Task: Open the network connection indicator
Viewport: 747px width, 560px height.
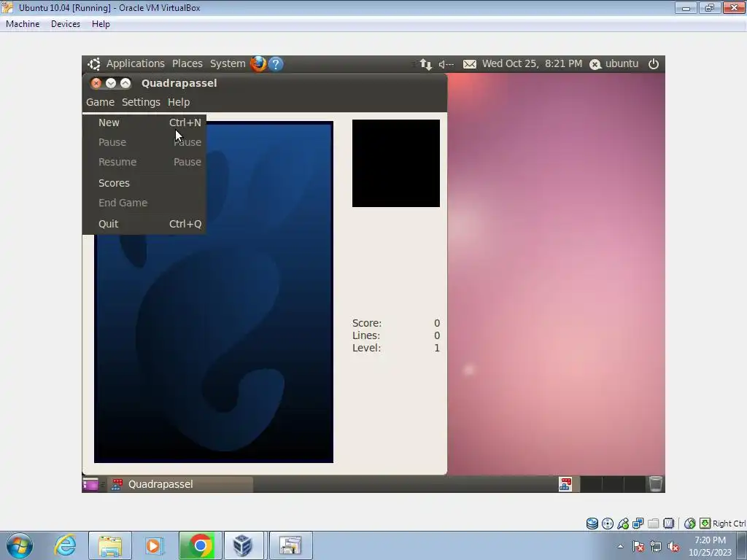Action: 426,64
